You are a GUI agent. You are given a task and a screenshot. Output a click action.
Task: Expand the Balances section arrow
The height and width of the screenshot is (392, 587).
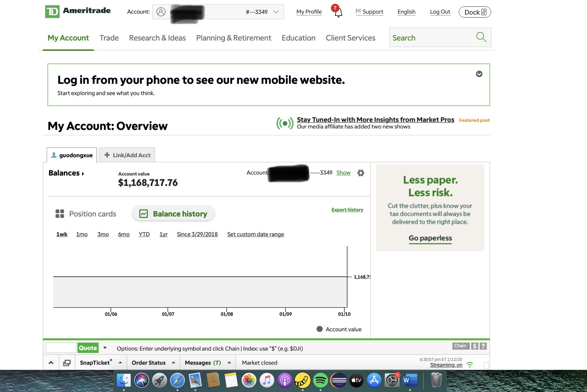83,174
